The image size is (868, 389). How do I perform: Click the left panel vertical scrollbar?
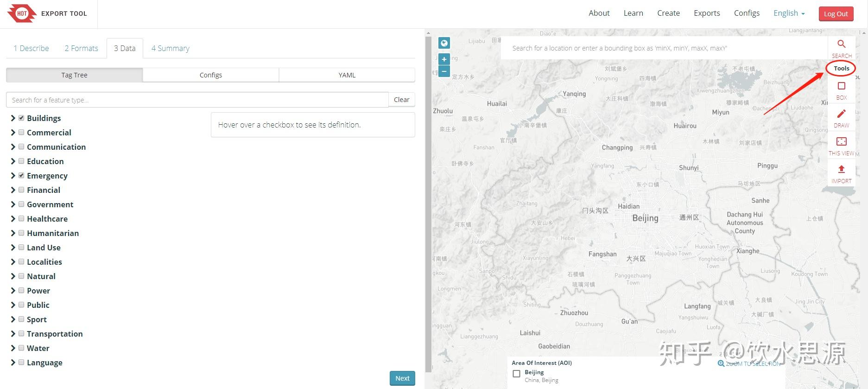[x=428, y=199]
